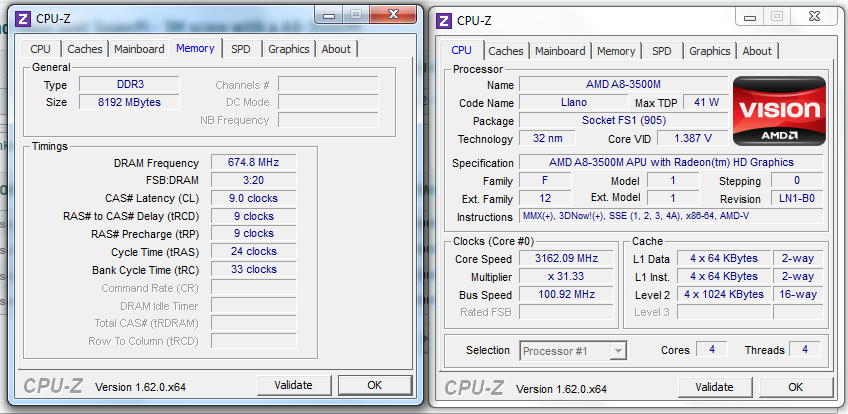Open the Memory tab in the right window

click(616, 51)
